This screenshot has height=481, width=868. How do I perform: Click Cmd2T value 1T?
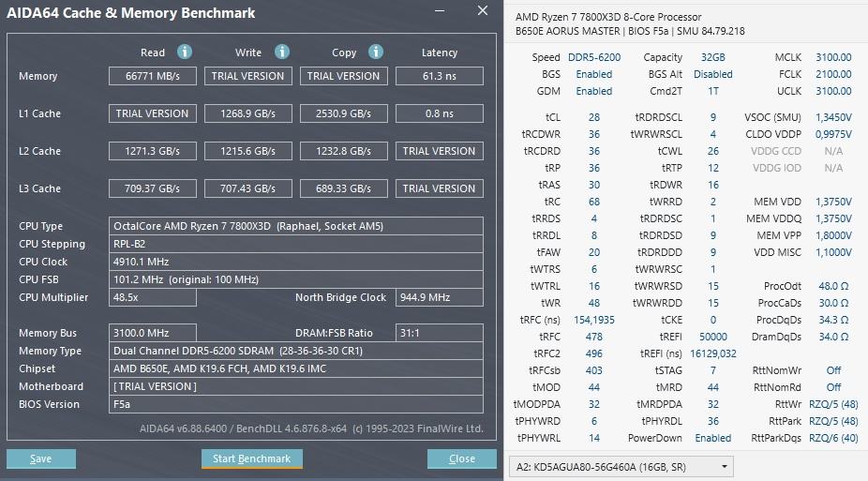713,91
